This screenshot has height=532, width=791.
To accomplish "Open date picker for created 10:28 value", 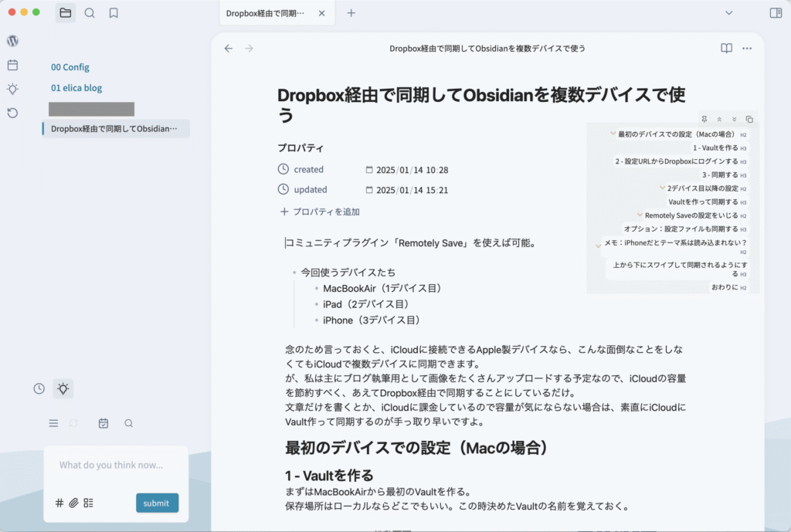I will [369, 170].
